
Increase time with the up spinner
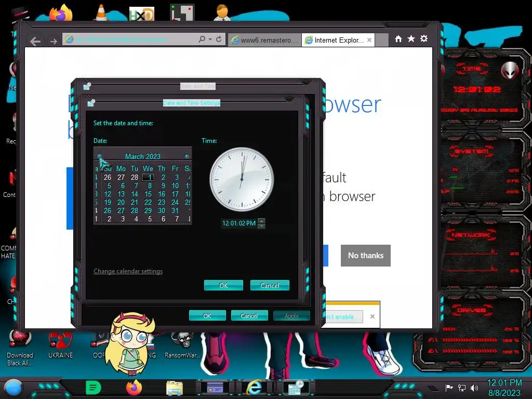click(x=261, y=221)
